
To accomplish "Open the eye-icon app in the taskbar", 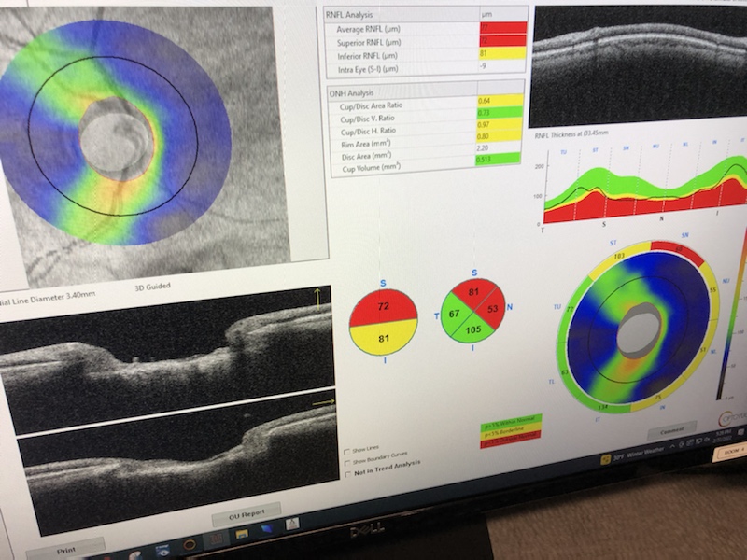I will [x=162, y=552].
